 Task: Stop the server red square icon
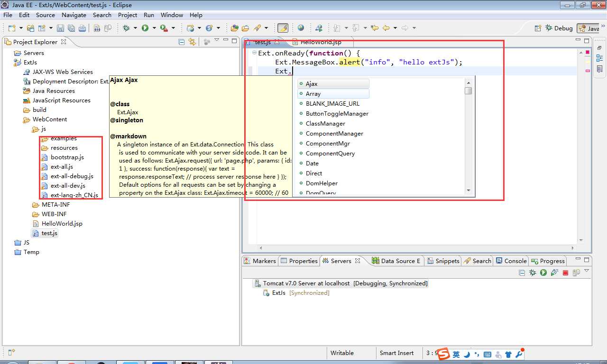point(565,273)
